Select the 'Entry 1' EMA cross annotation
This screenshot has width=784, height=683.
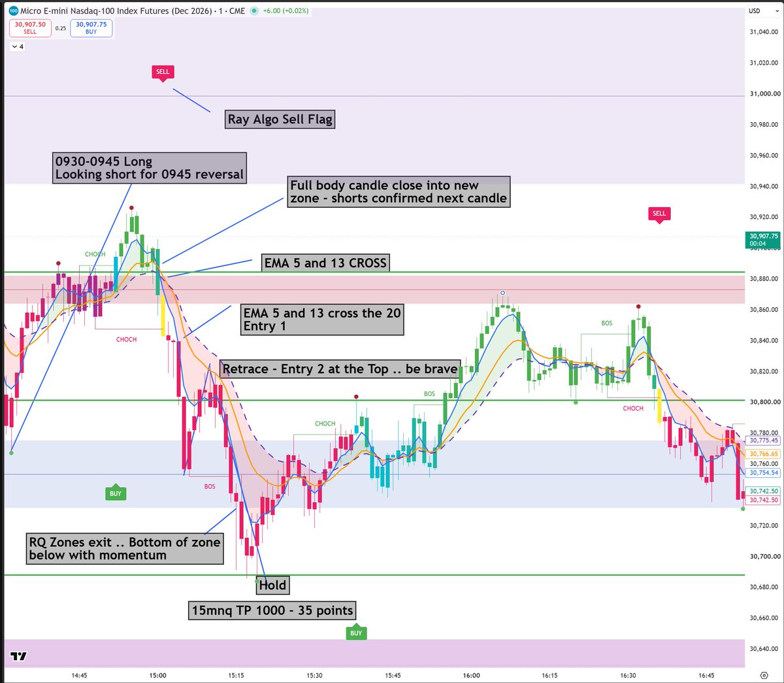[x=322, y=320]
